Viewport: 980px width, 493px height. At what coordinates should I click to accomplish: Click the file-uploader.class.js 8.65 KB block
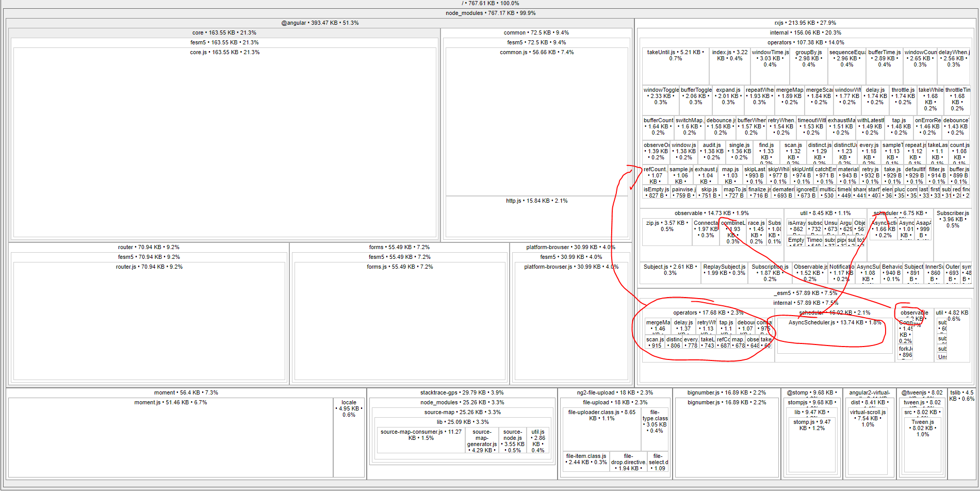coord(601,429)
